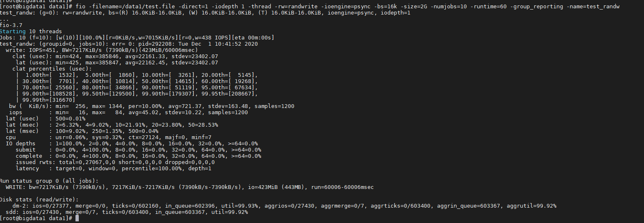The image size is (644, 223).
Task: Click the "Disk stats (read/write):" heading
Action: (39, 200)
